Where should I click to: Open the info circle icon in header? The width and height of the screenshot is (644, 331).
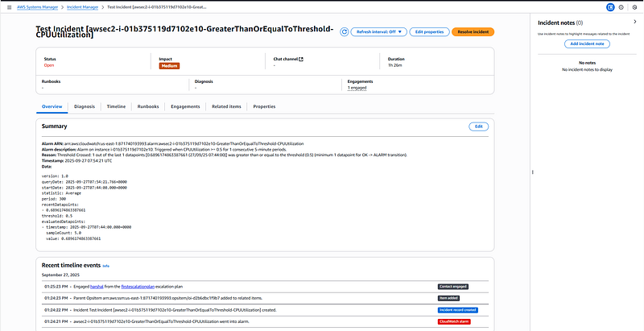tap(621, 7)
